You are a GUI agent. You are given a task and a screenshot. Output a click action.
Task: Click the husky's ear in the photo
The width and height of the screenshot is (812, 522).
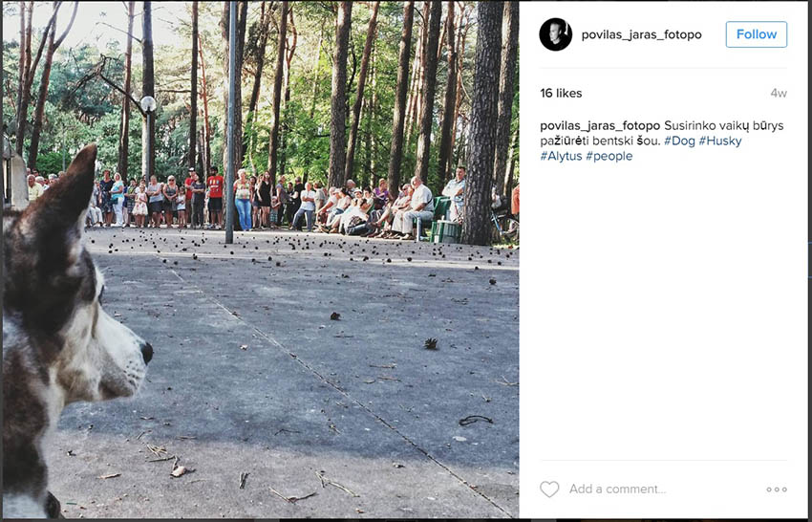77,182
